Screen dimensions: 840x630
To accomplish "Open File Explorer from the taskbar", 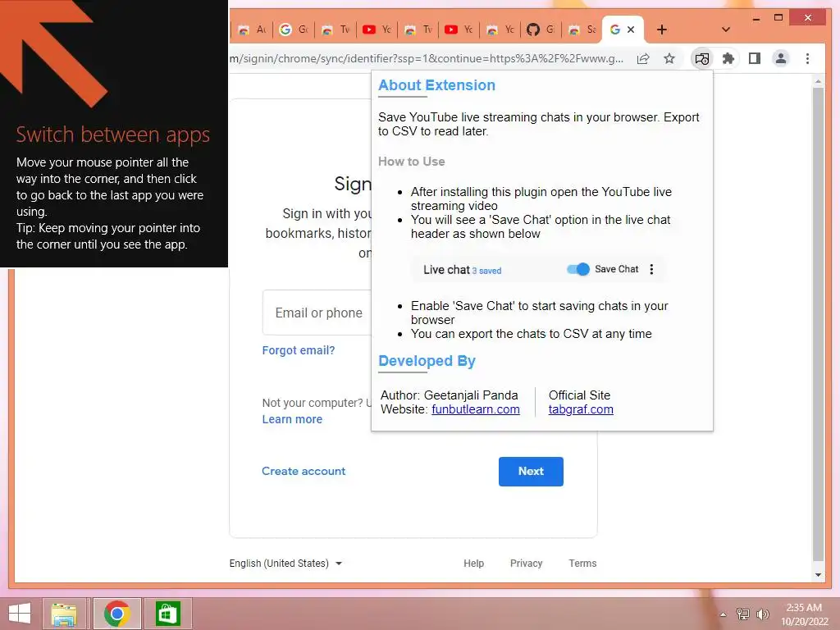I will coord(64,614).
